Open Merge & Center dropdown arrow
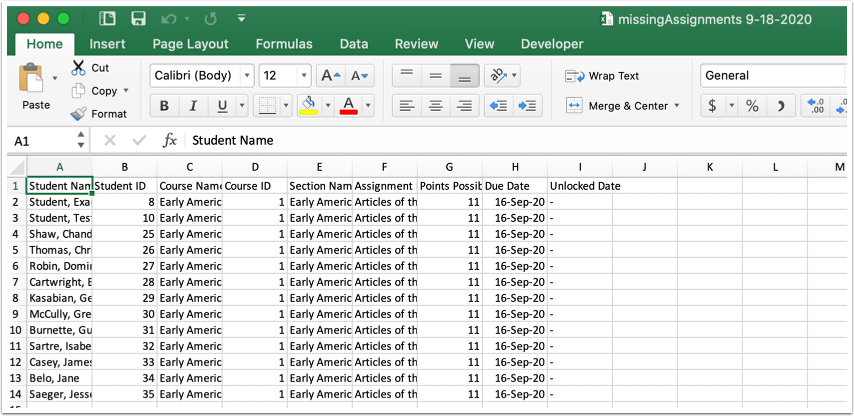The height and width of the screenshot is (416, 854). [x=677, y=106]
